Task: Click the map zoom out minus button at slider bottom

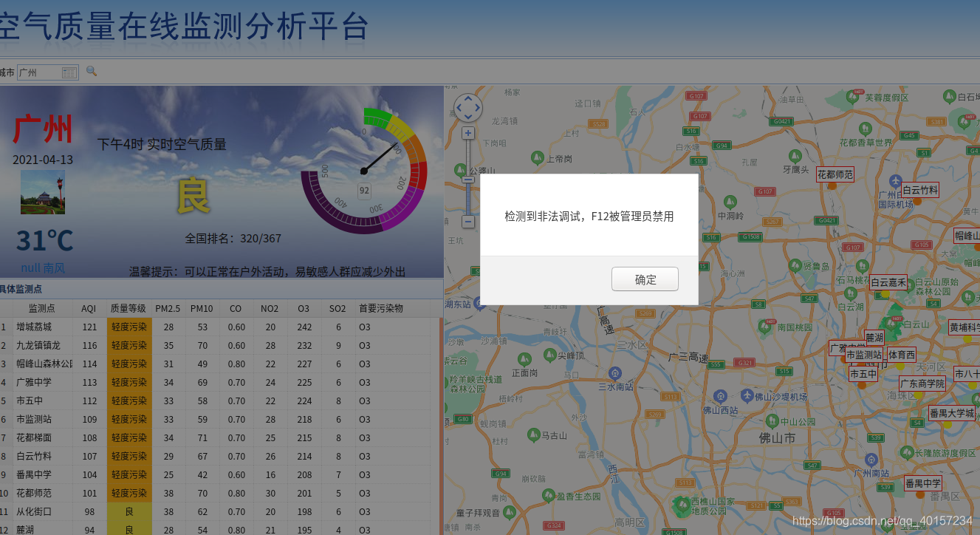Action: pos(467,221)
